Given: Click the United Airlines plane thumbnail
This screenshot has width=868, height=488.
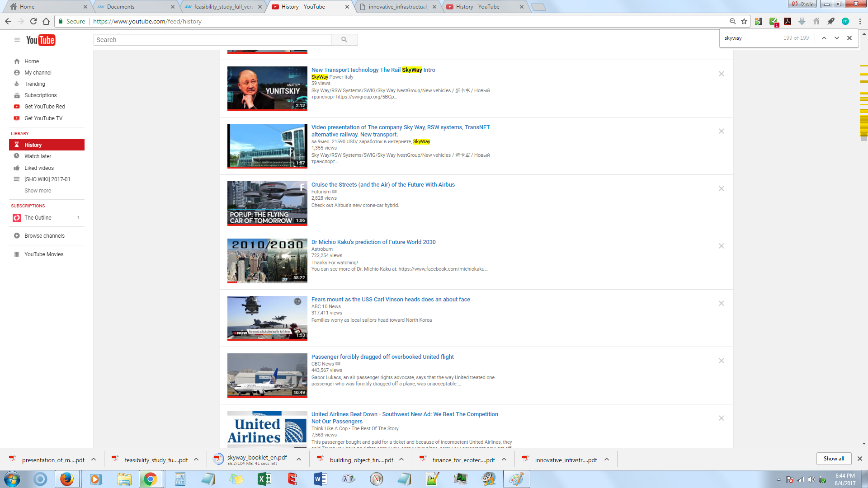Looking at the screenshot, I should [267, 375].
